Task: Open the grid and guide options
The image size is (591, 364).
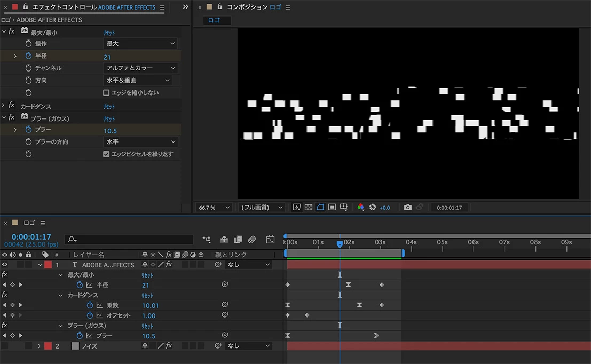Action: [343, 207]
